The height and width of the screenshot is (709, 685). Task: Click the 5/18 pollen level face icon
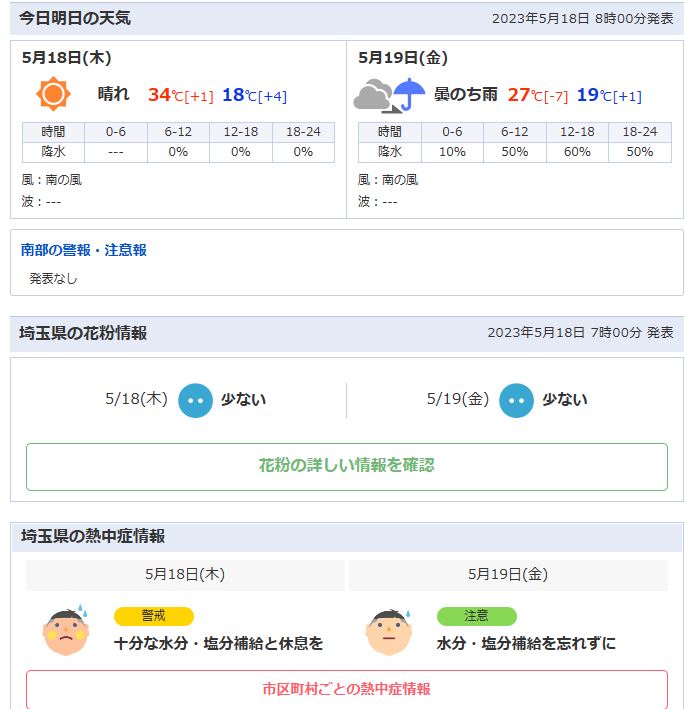[x=195, y=400]
